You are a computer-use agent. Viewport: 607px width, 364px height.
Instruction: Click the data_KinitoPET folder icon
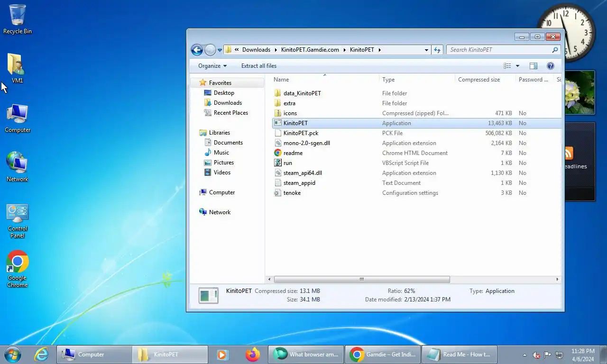click(278, 93)
